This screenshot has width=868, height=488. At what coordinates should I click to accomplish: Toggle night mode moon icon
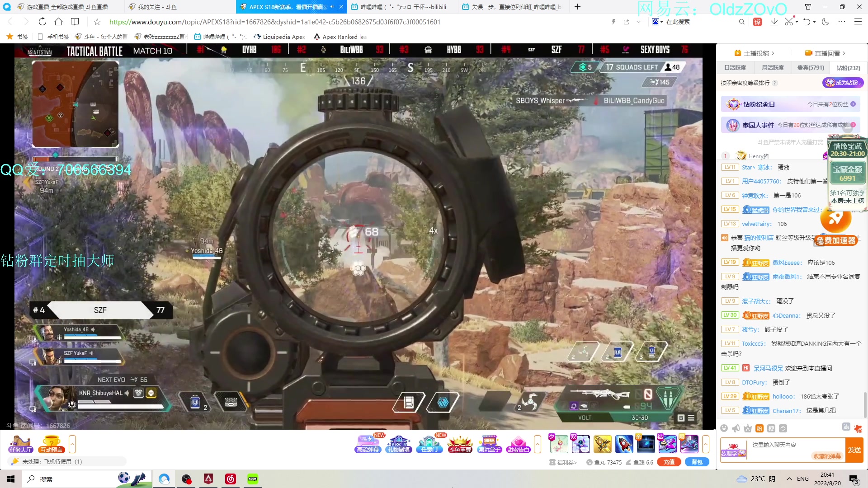pos(825,22)
